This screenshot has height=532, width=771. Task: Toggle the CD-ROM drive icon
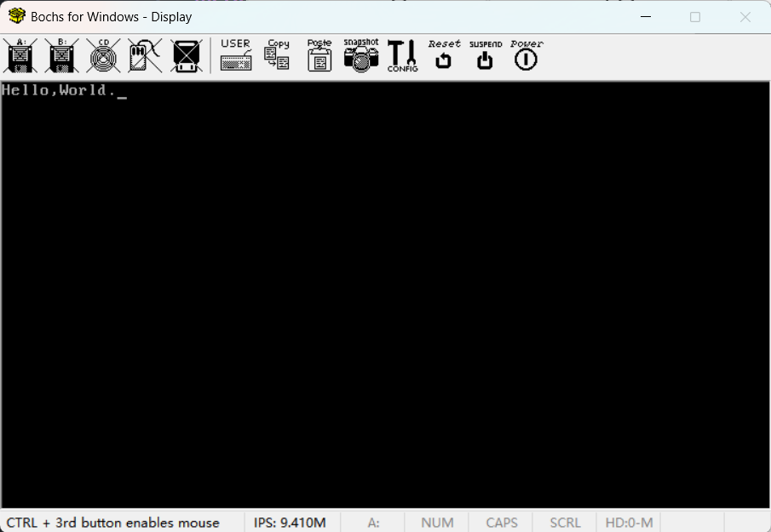pos(104,55)
